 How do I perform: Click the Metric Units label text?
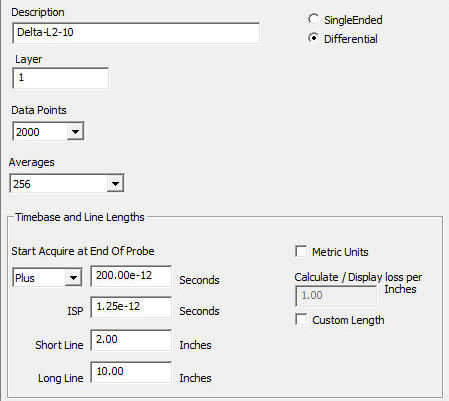coord(340,252)
